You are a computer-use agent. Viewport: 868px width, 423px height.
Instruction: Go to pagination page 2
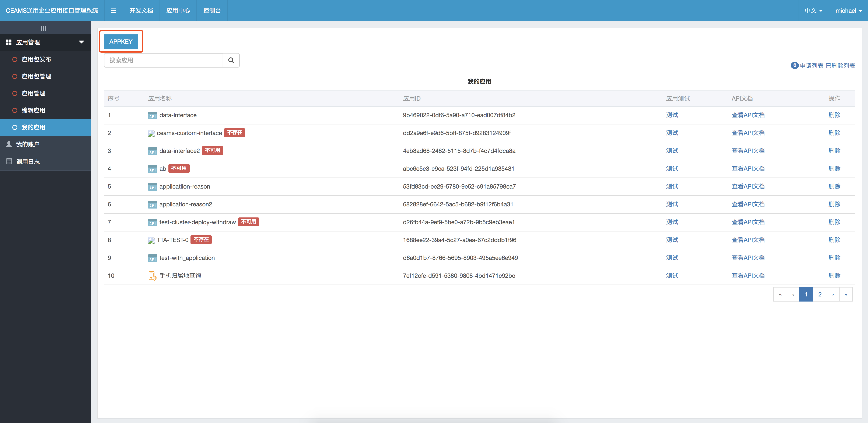pyautogui.click(x=820, y=294)
